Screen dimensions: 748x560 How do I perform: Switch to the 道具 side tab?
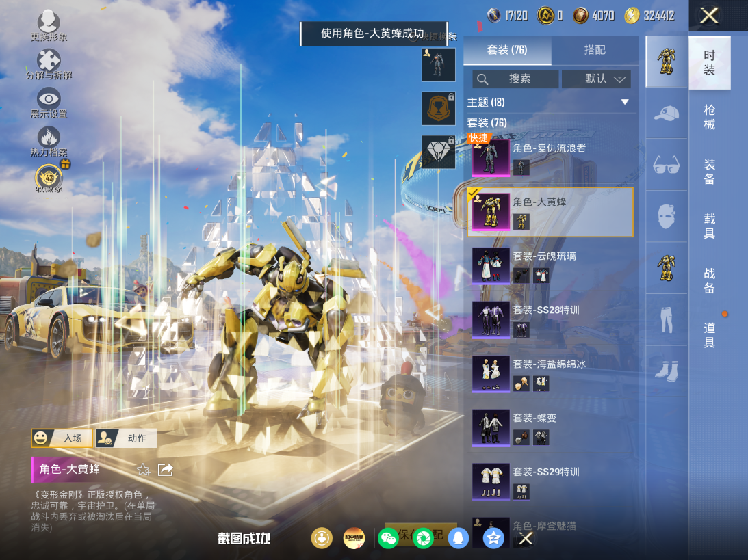[710, 334]
